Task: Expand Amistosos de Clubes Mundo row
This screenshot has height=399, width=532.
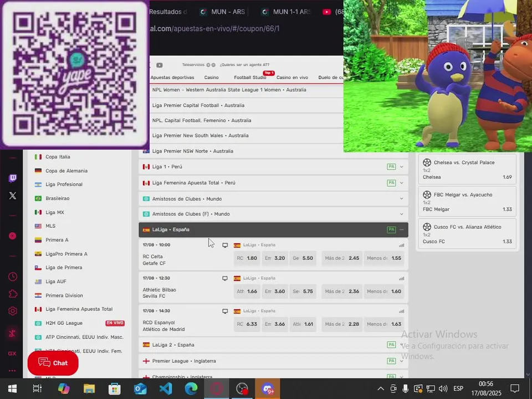Action: coord(273,198)
